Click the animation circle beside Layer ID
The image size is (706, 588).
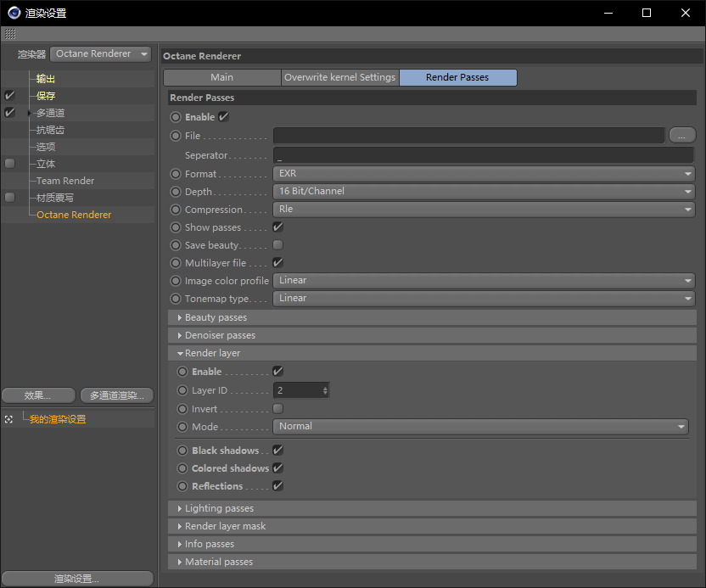(x=182, y=390)
